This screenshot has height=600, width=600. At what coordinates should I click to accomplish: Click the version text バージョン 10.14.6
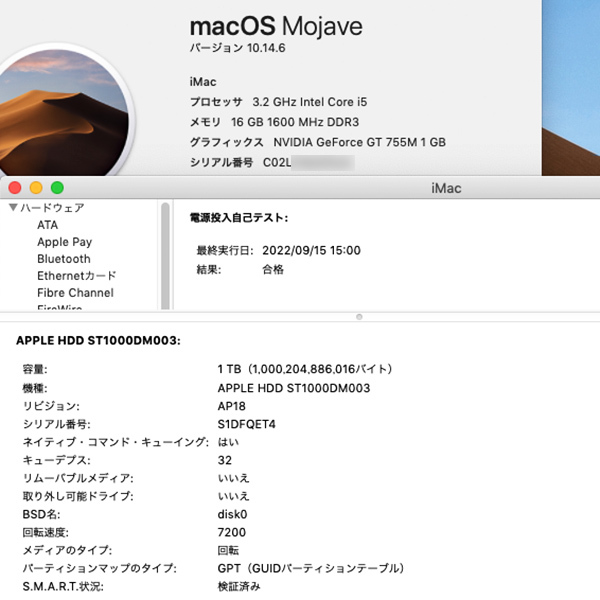[x=238, y=48]
